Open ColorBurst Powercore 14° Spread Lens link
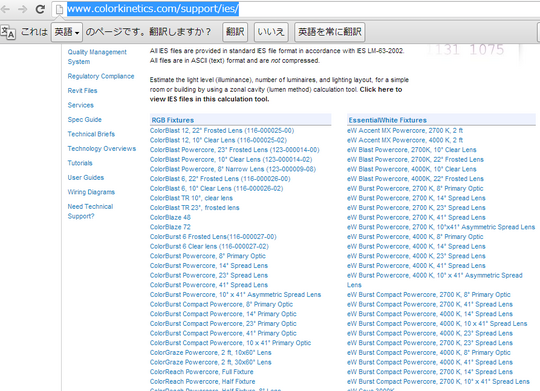Image resolution: width=540 pixels, height=391 pixels. [x=209, y=266]
